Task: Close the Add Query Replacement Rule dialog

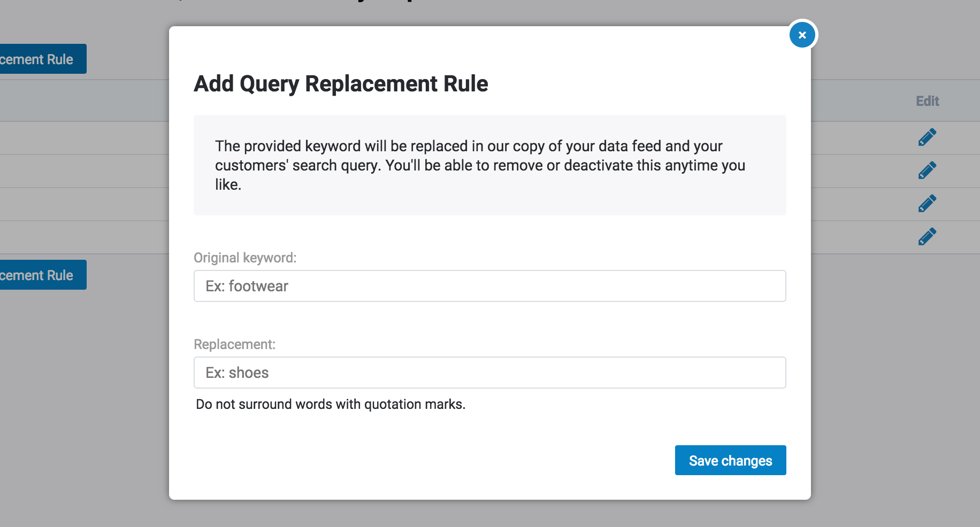Action: pyautogui.click(x=802, y=35)
